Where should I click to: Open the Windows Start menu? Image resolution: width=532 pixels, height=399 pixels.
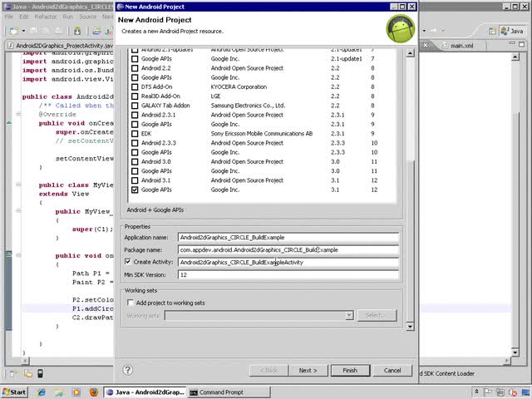click(x=15, y=392)
